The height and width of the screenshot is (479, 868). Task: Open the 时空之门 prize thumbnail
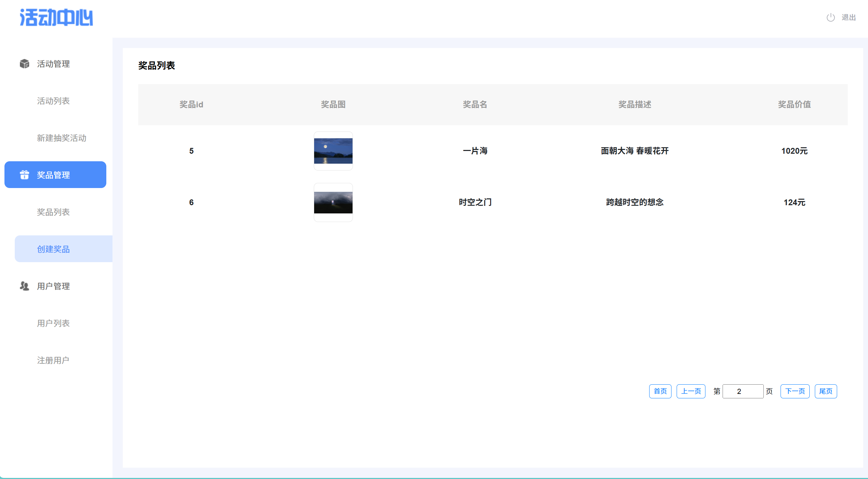tap(333, 202)
